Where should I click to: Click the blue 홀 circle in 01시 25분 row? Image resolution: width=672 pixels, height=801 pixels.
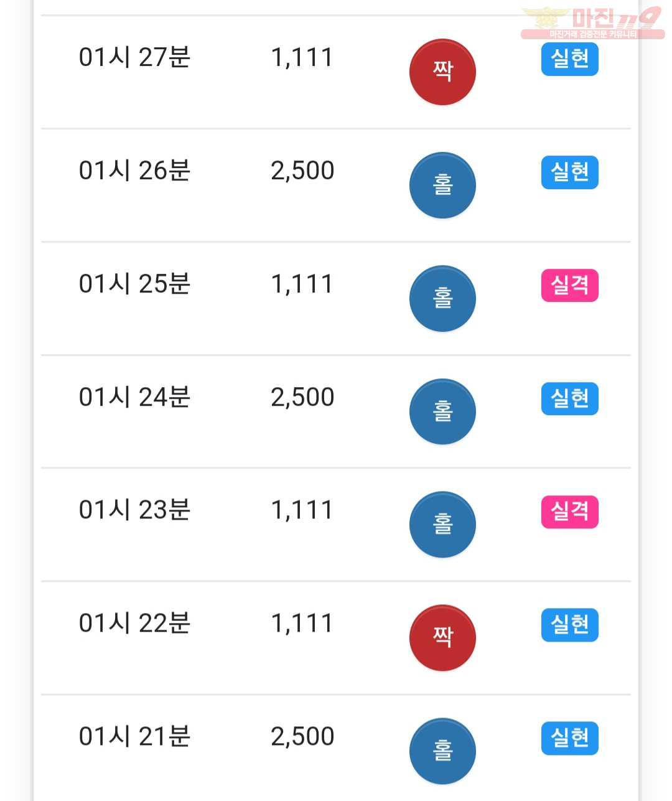tap(442, 299)
